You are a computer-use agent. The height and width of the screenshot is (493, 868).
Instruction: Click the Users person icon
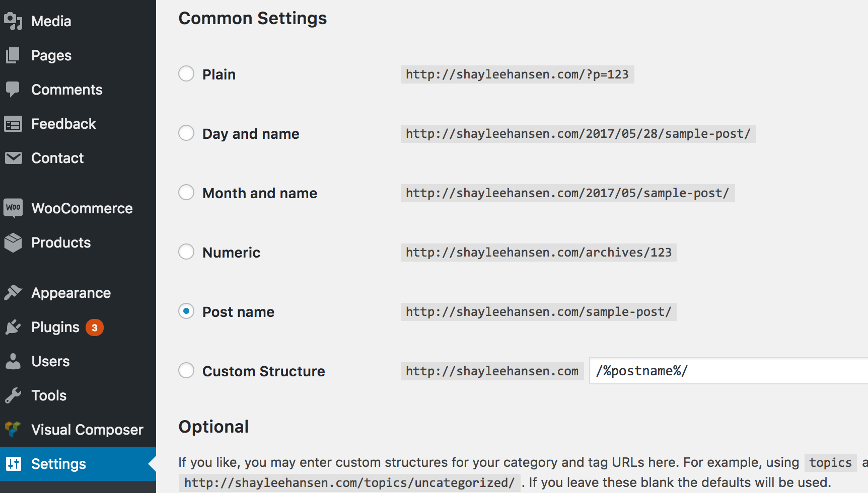click(13, 361)
